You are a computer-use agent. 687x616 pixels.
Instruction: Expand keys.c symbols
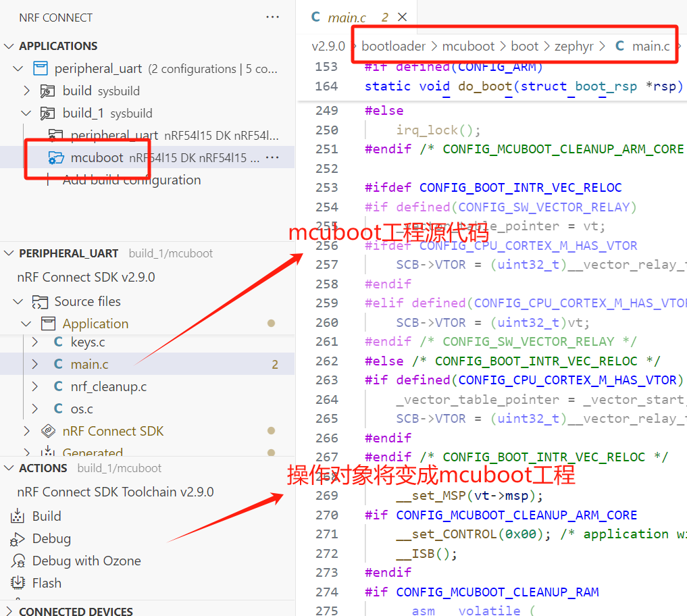click(35, 342)
